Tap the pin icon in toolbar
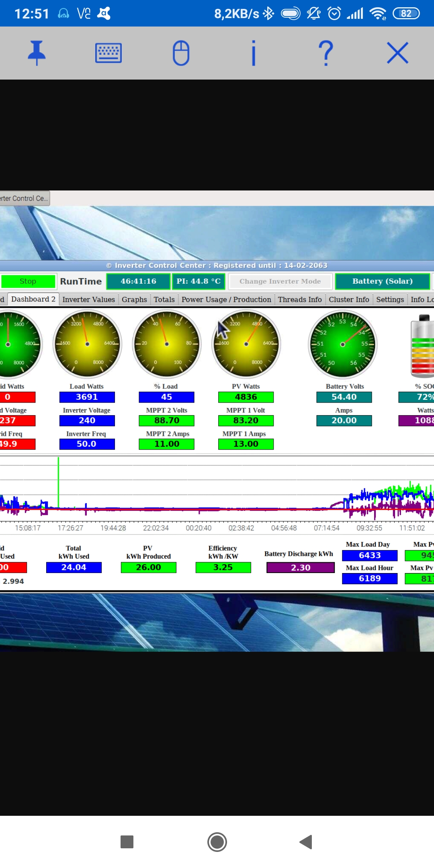Image resolution: width=434 pixels, height=868 pixels. click(x=37, y=53)
